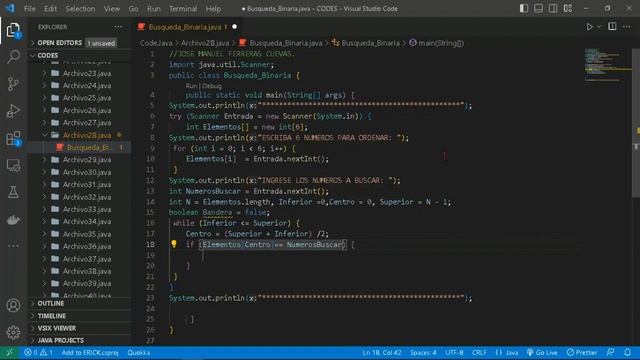The height and width of the screenshot is (360, 640).
Task: Open Customize Layout icon
Action: pos(568,8)
